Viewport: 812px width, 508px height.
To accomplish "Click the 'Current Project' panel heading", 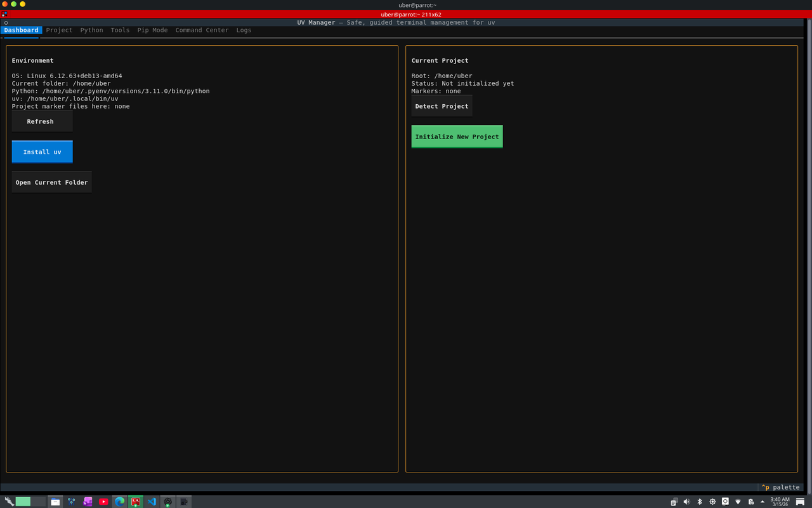I will pyautogui.click(x=440, y=60).
